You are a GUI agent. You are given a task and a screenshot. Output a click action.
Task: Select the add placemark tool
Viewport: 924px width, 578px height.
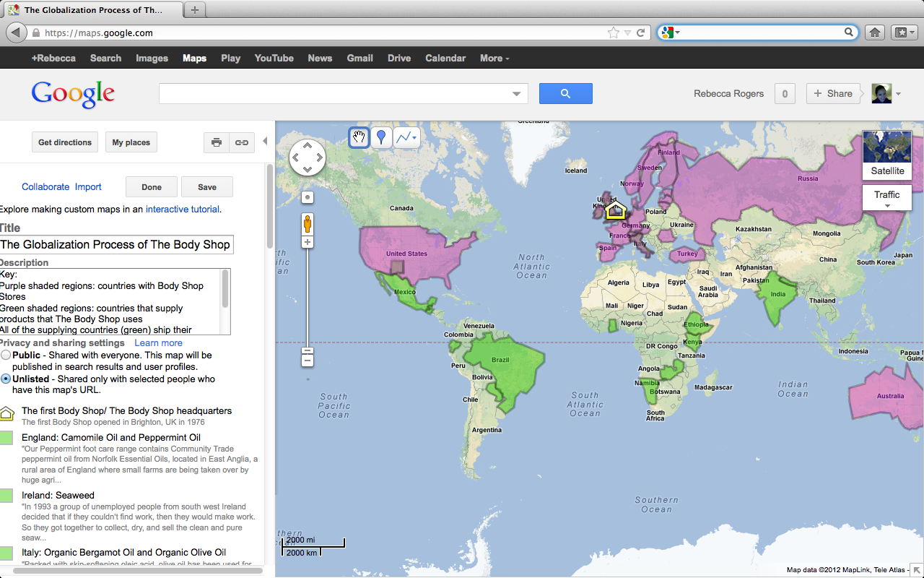point(381,137)
